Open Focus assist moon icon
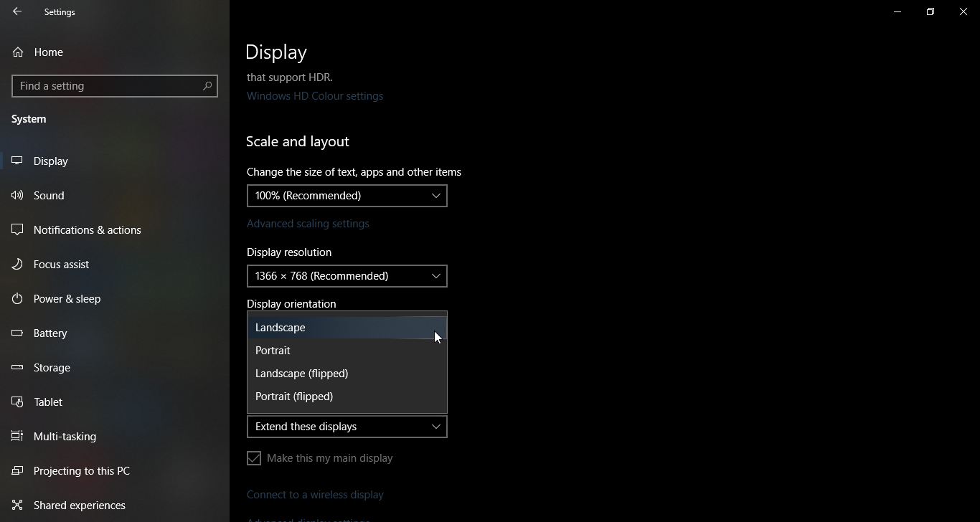The image size is (980, 522). coord(18,265)
